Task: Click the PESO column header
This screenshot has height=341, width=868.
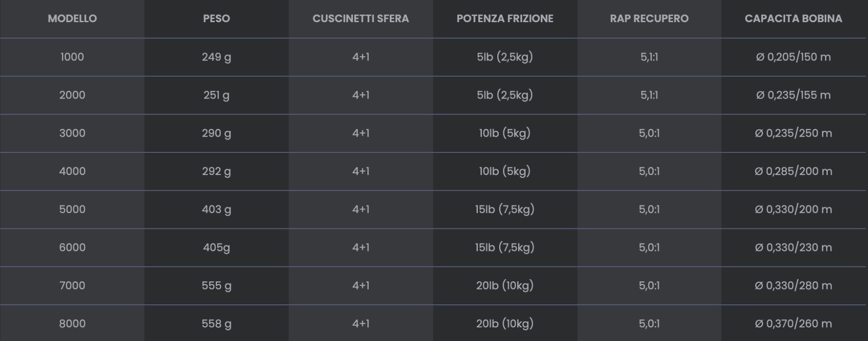Action: click(217, 19)
